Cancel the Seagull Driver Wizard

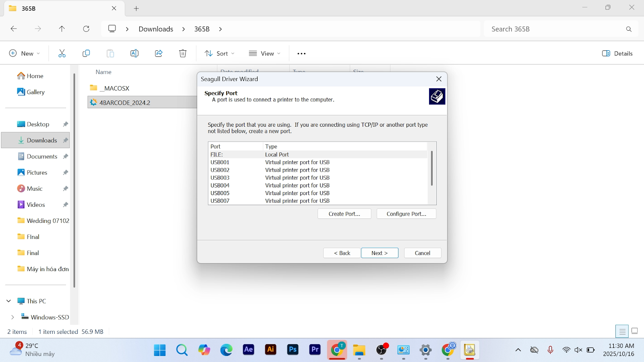pos(423,253)
